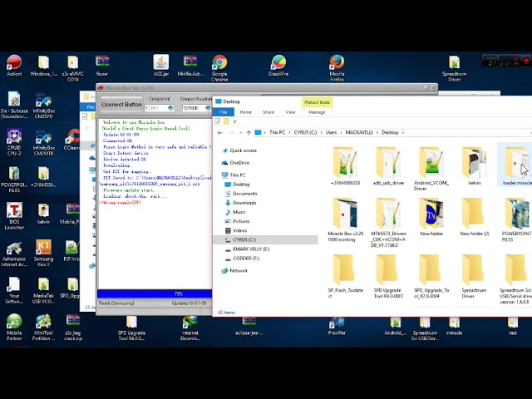This screenshot has height=399, width=532.
Task: Launch GlassWire desktop shortcut
Action: [278, 66]
